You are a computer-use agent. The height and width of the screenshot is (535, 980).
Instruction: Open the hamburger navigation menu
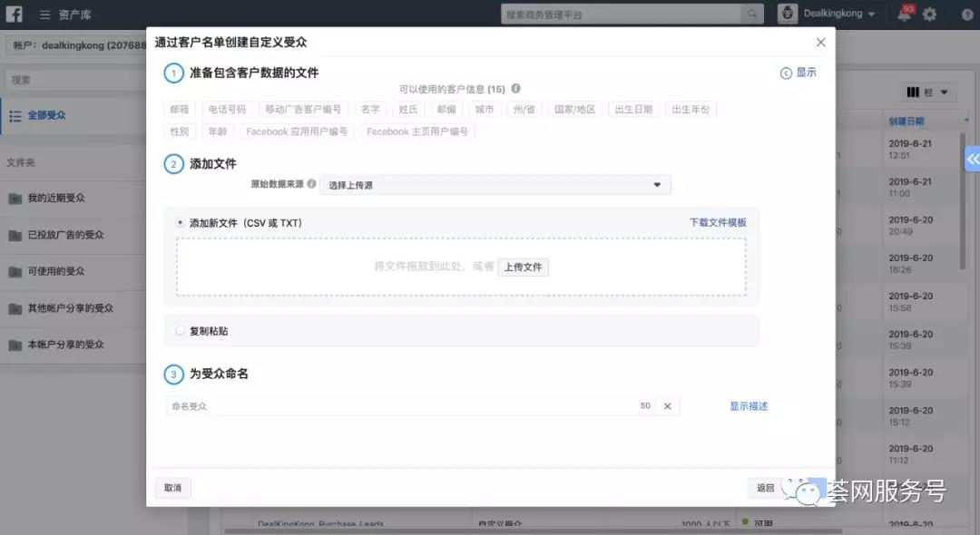tap(44, 13)
